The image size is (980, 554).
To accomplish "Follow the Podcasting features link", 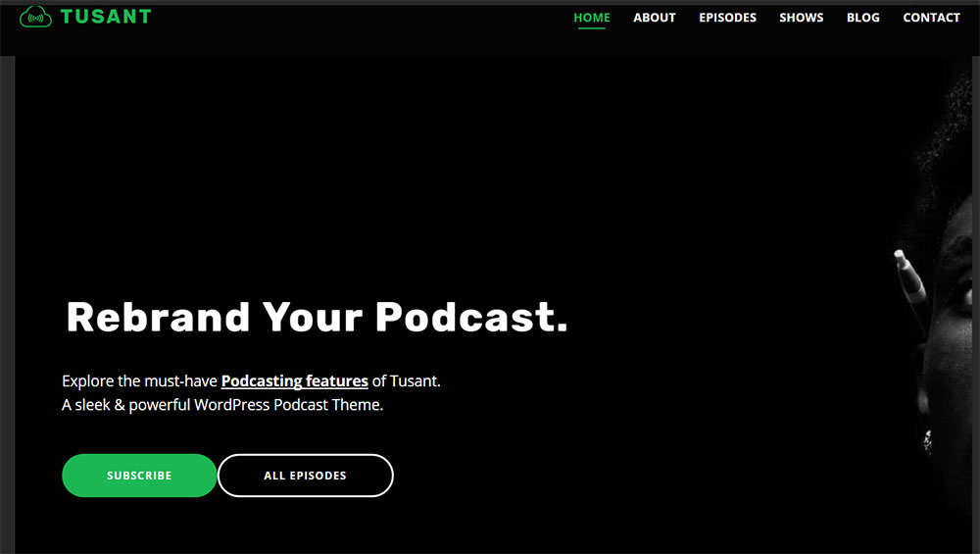I will pyautogui.click(x=294, y=380).
